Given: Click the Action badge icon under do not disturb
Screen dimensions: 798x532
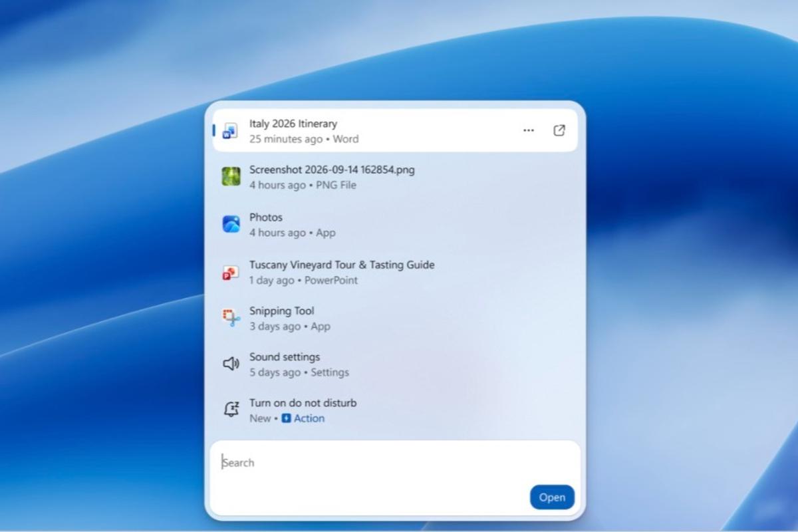Looking at the screenshot, I should click(286, 418).
